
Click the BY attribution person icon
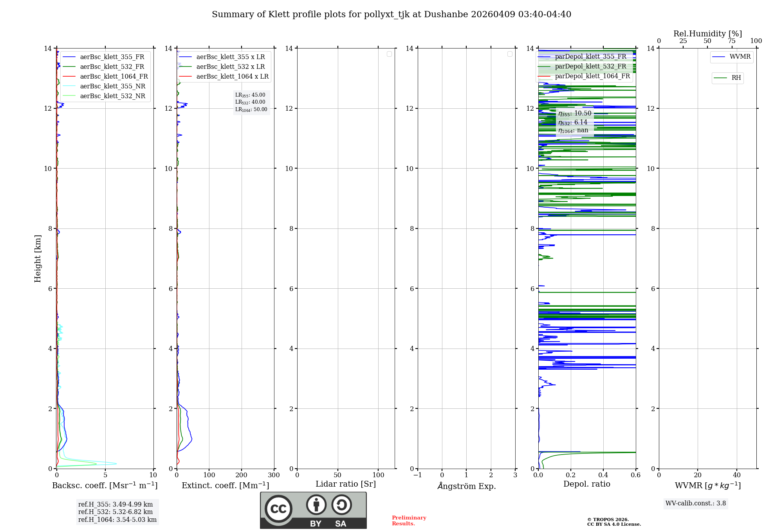coord(316,505)
